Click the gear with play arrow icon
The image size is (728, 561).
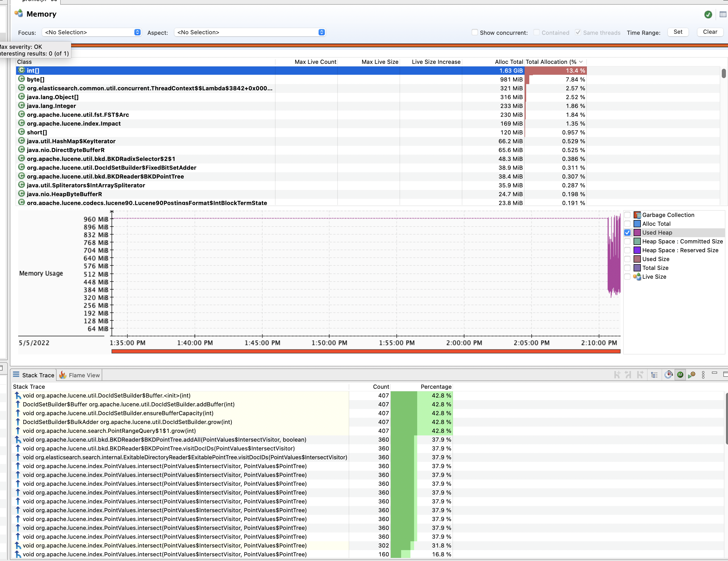pyautogui.click(x=692, y=375)
